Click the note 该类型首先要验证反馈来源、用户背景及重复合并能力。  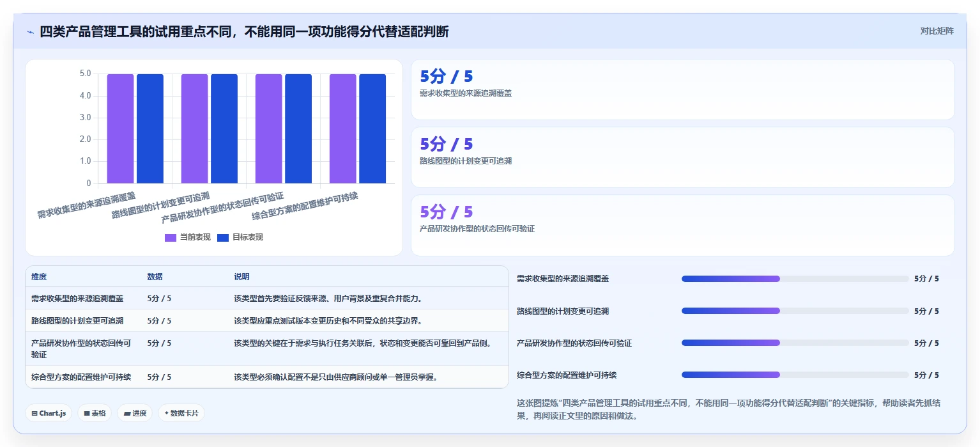tap(328, 299)
